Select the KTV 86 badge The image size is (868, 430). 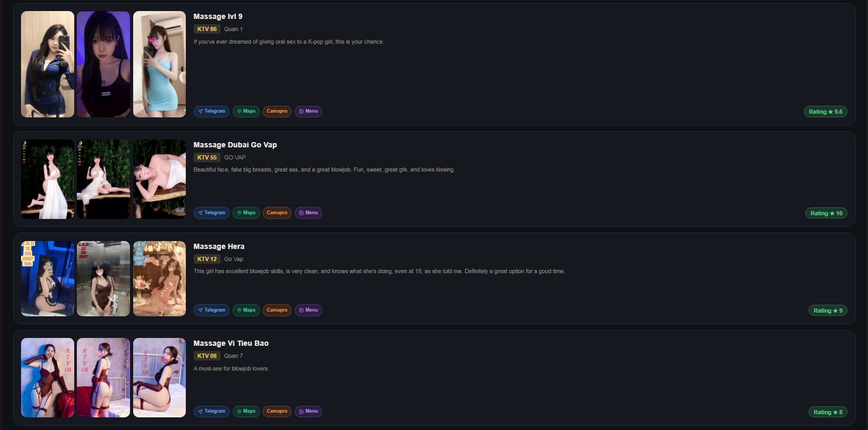pyautogui.click(x=207, y=29)
